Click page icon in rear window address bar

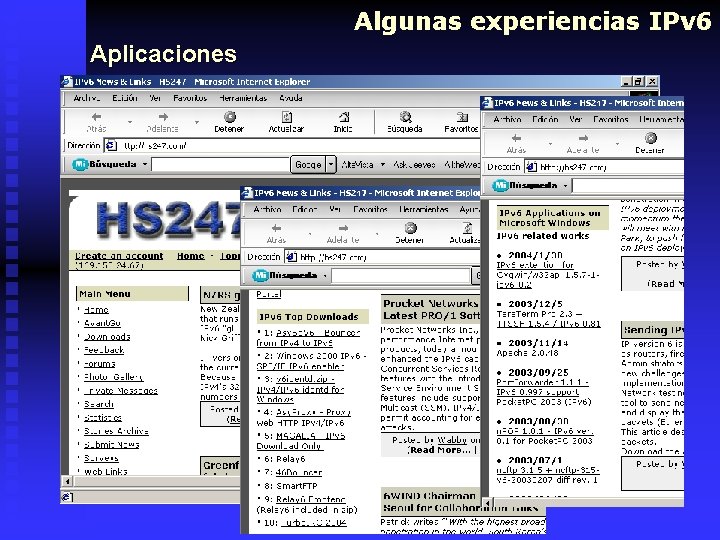click(x=111, y=146)
